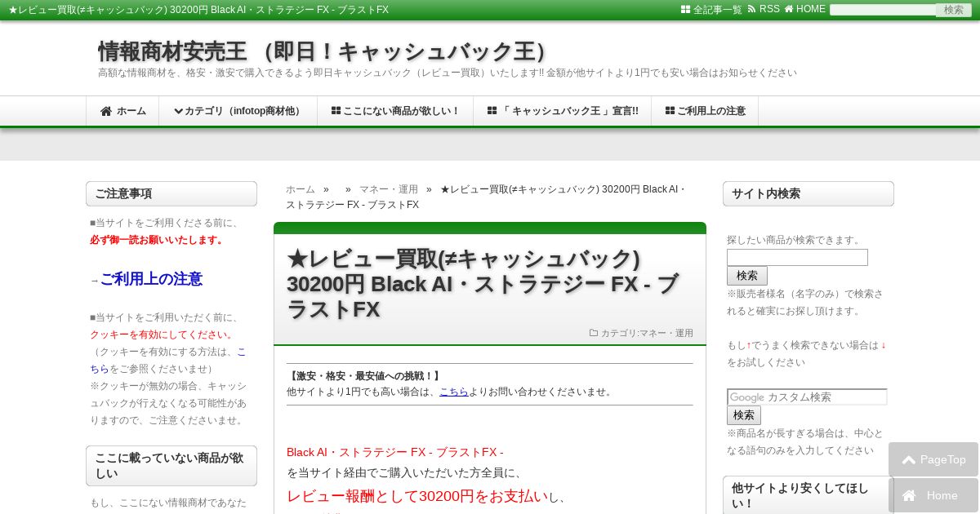Click the サイト内検索 sidebar heading
The image size is (980, 514).
click(808, 194)
